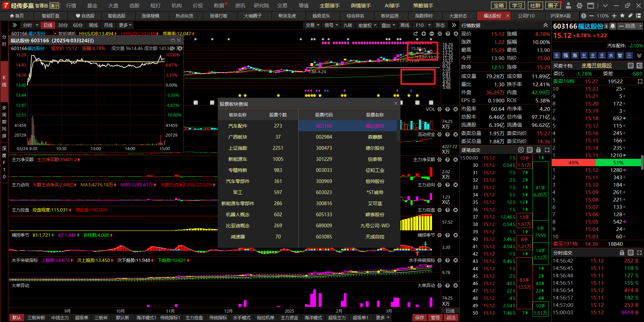Click the star favorite icon in tab bar
644x322 pixels.
point(623,16)
